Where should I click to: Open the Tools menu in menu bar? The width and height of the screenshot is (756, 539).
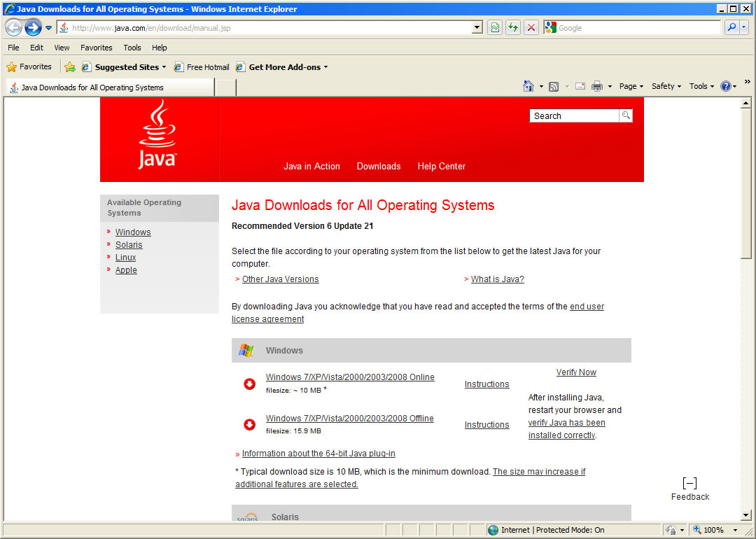132,47
